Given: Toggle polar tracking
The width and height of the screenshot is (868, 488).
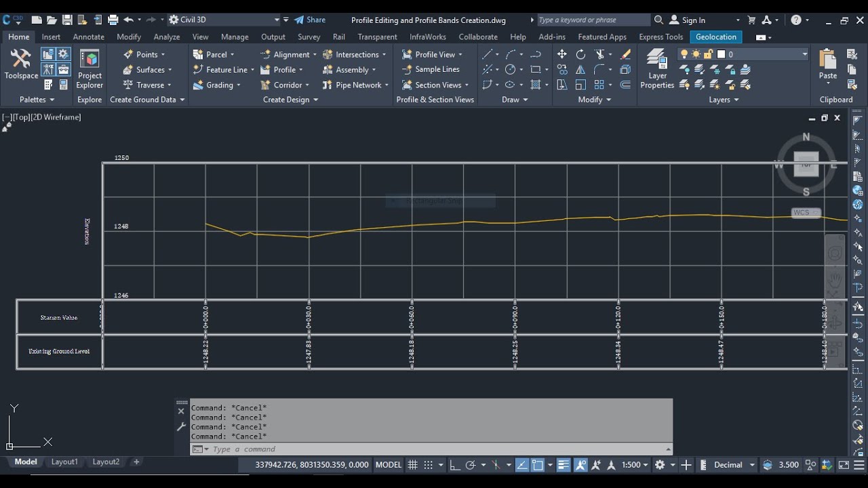Looking at the screenshot, I should pos(471,465).
